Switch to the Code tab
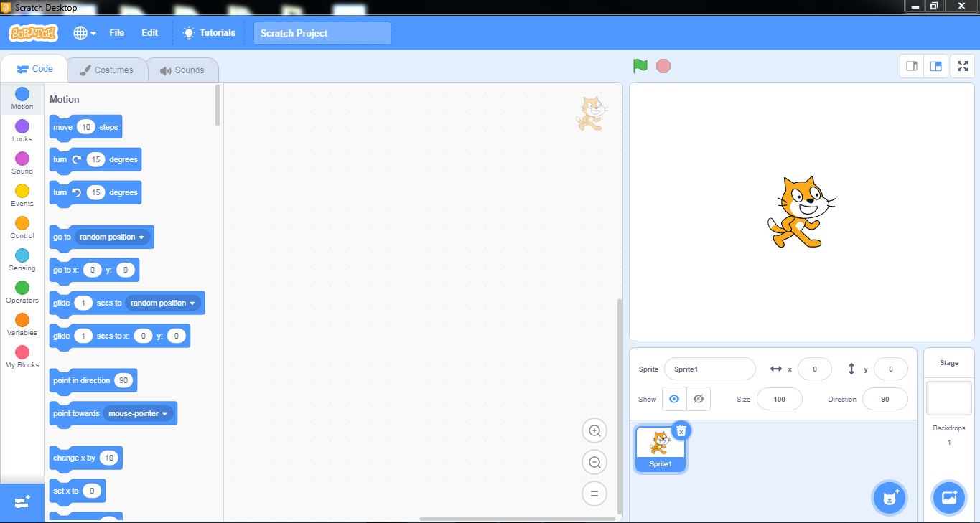 click(x=34, y=69)
